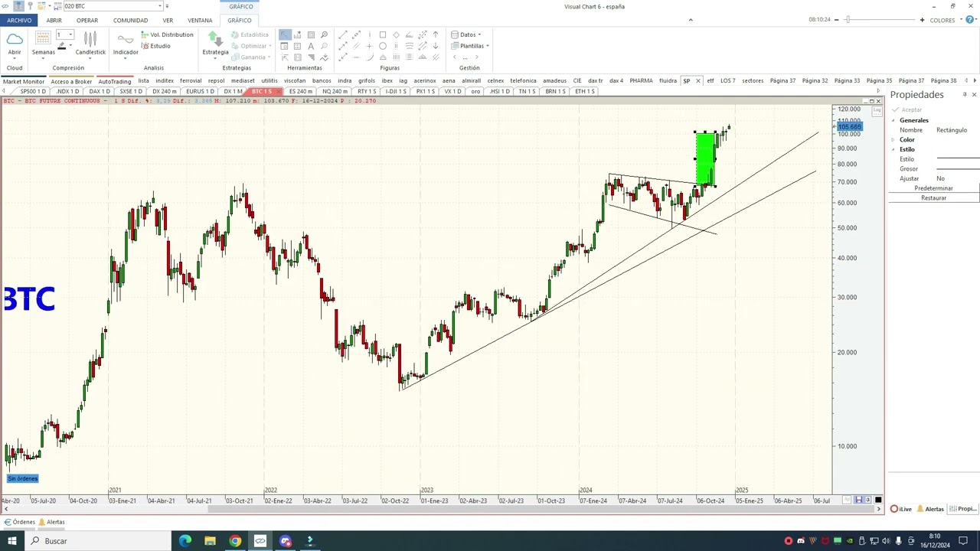Collapse the Estilo properties group
The width and height of the screenshot is (980, 551).
(893, 149)
